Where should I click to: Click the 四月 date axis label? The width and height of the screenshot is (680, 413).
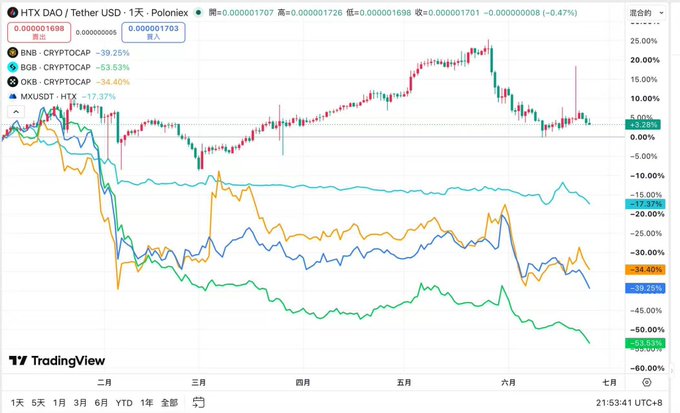(x=303, y=382)
